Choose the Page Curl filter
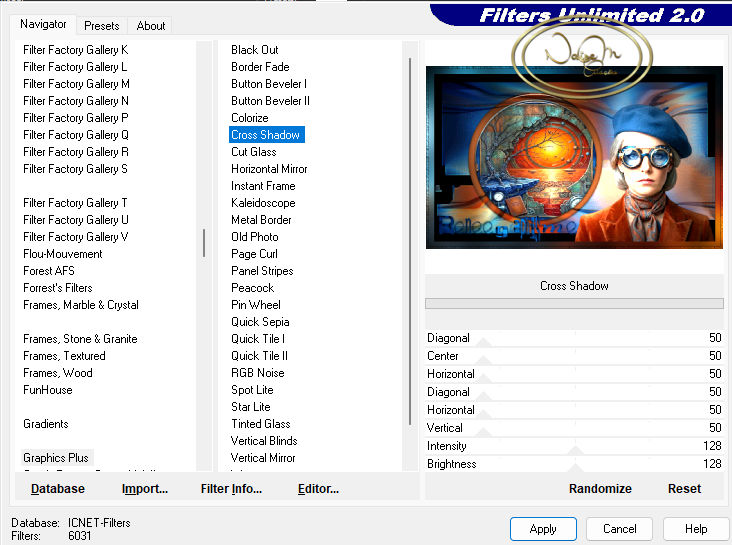The image size is (732, 545). (x=254, y=254)
